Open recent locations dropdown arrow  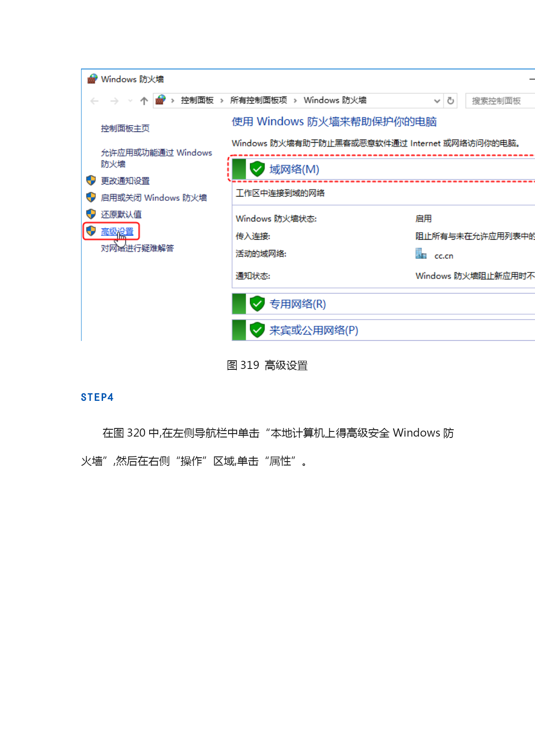coord(130,101)
